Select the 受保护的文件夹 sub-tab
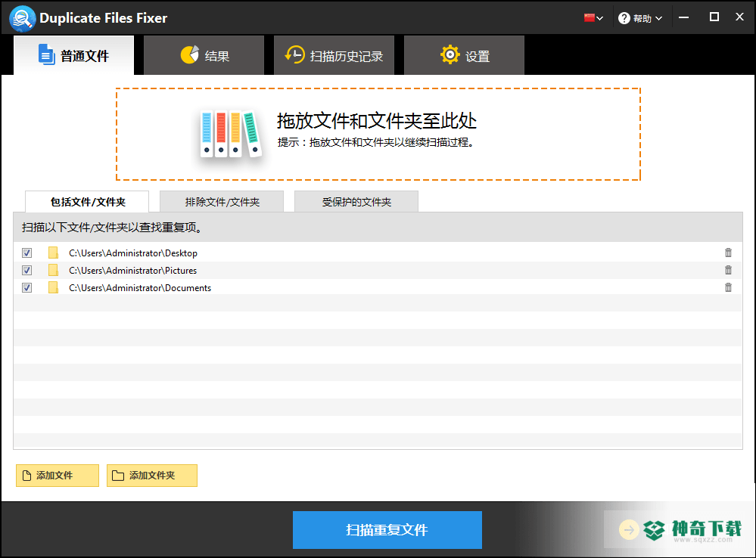 (x=356, y=202)
